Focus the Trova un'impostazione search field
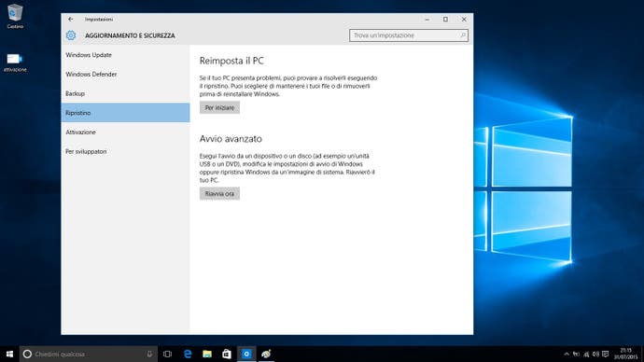This screenshot has width=644, height=362. point(408,35)
